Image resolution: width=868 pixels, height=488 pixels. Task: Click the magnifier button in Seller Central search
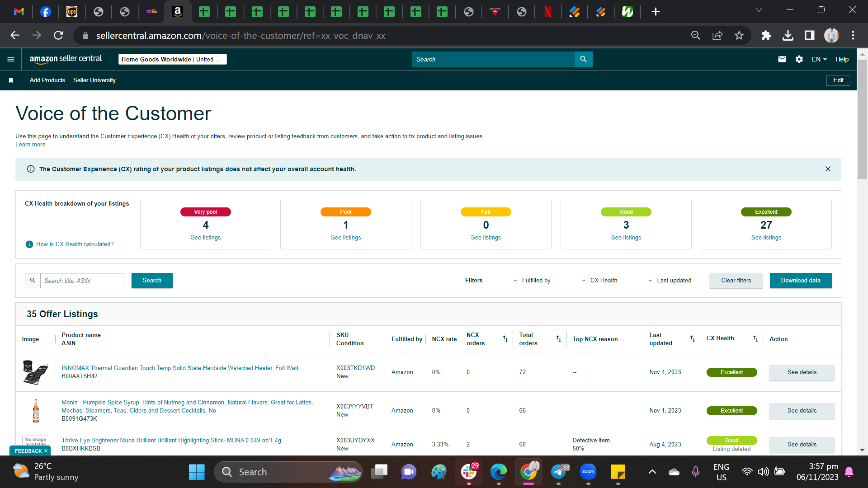(x=583, y=59)
